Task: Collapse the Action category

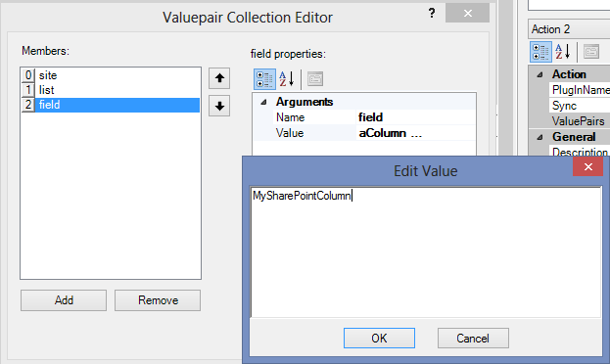Action: click(x=540, y=74)
